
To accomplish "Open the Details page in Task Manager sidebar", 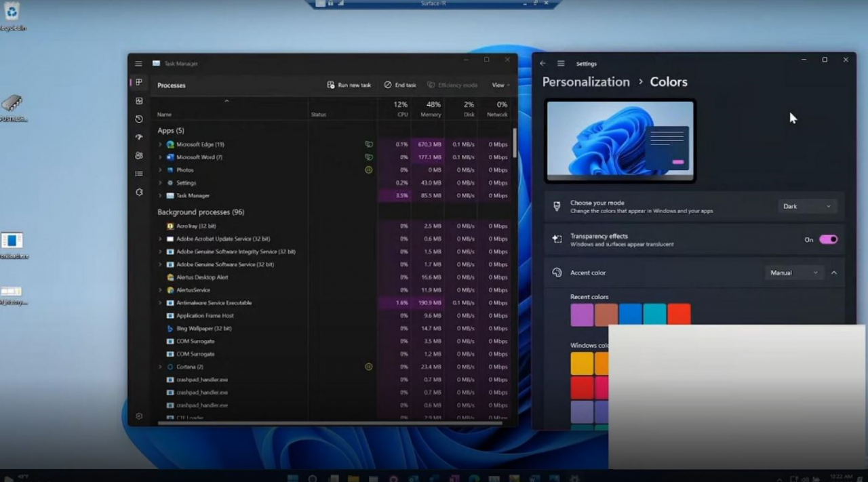I will click(x=139, y=174).
